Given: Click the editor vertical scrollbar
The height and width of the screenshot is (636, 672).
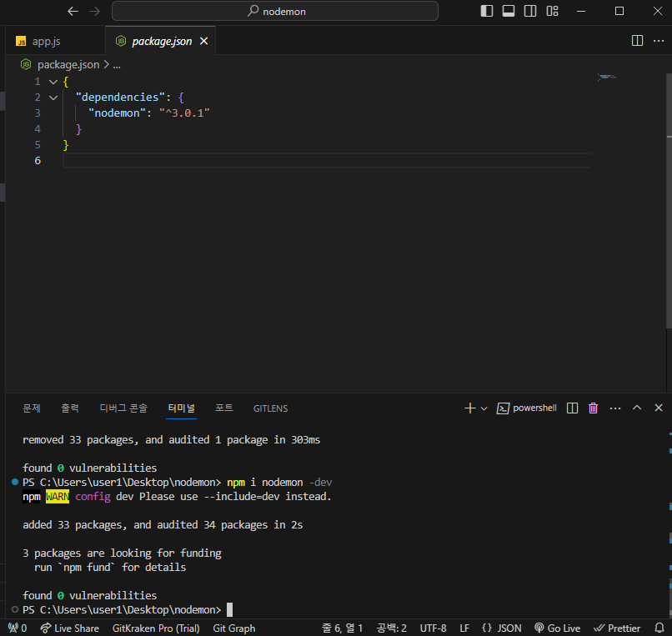Looking at the screenshot, I should click(x=669, y=202).
